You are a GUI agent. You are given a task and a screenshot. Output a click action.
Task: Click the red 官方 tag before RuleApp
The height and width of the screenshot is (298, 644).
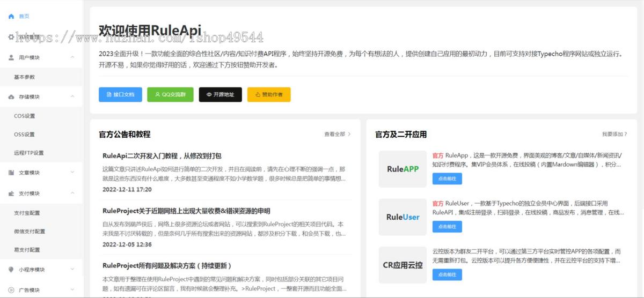[x=437, y=154]
